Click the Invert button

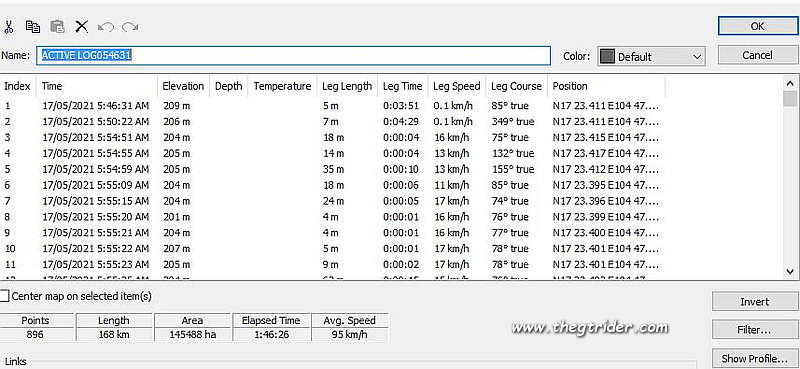[x=754, y=302]
